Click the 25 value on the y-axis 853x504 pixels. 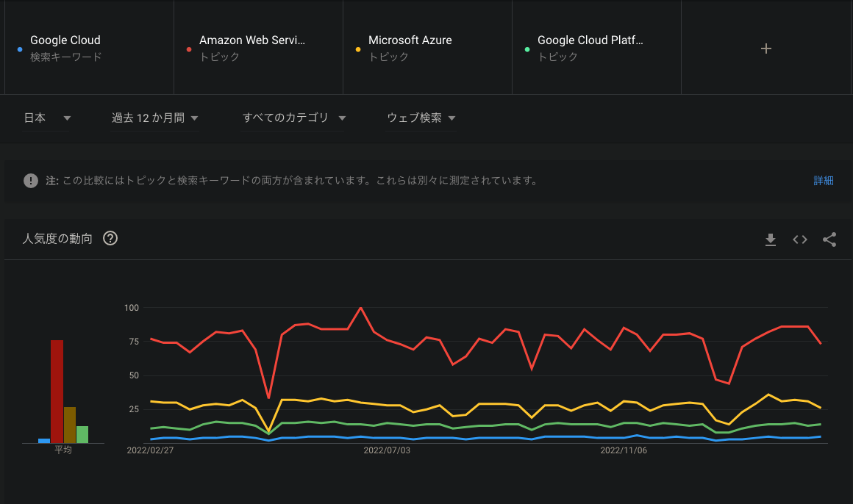tap(134, 408)
